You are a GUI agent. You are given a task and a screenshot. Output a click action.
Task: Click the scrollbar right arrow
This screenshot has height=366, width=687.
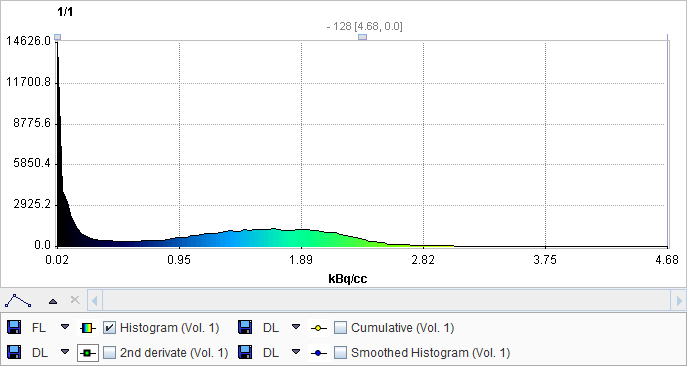tap(679, 301)
